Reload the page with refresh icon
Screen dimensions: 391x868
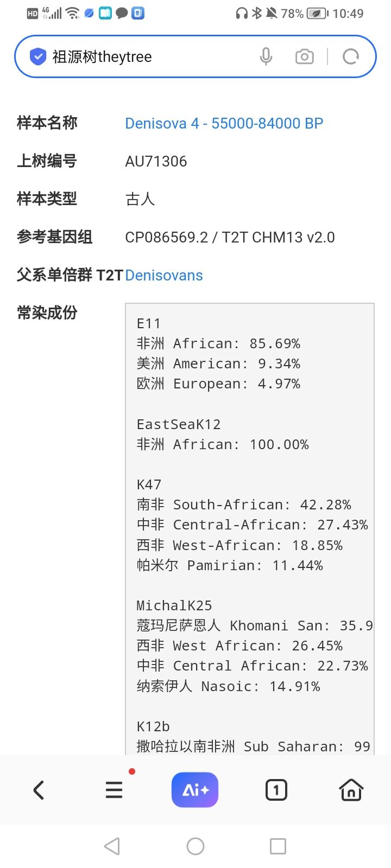click(351, 56)
